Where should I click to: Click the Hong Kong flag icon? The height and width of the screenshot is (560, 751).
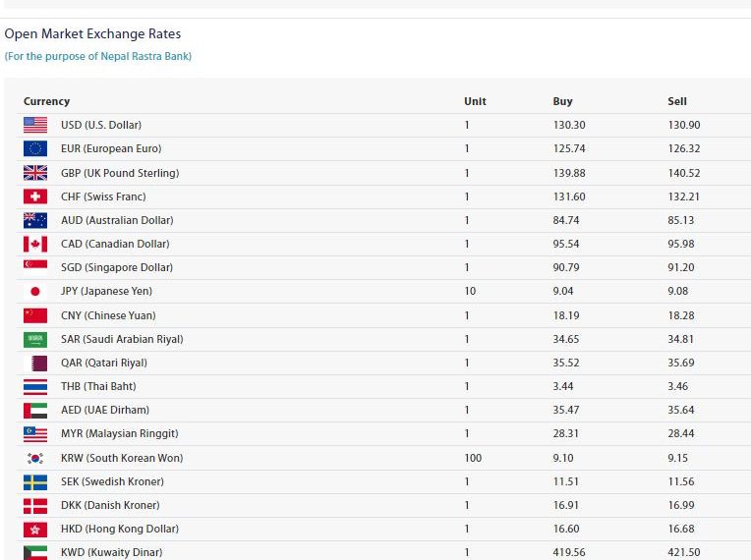[x=35, y=530]
